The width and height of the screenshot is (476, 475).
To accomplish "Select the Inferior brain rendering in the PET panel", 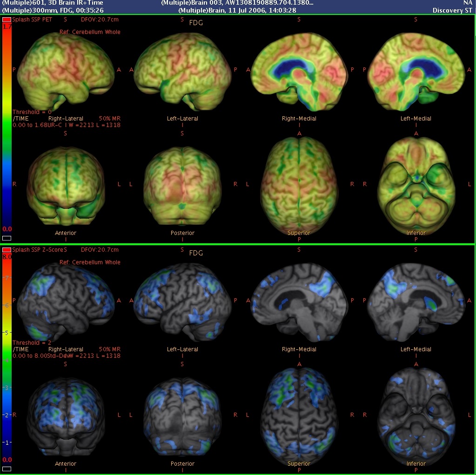I will coord(416,186).
